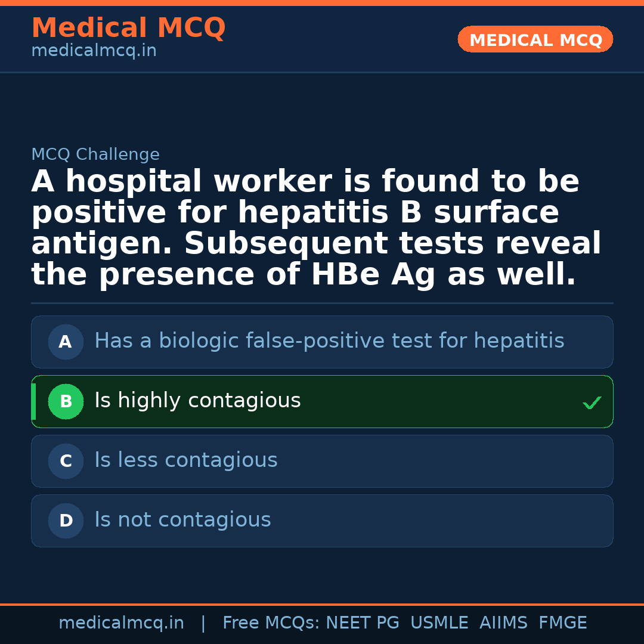The width and height of the screenshot is (644, 644).
Task: Click the green bar beside option B
Action: 33,402
